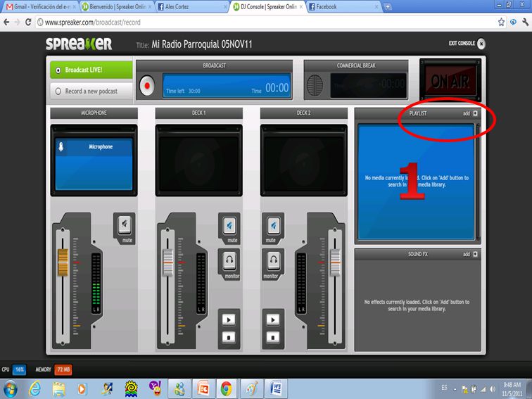Open Windows Media Player from taskbar
This screenshot has height=399, width=532.
point(82,389)
